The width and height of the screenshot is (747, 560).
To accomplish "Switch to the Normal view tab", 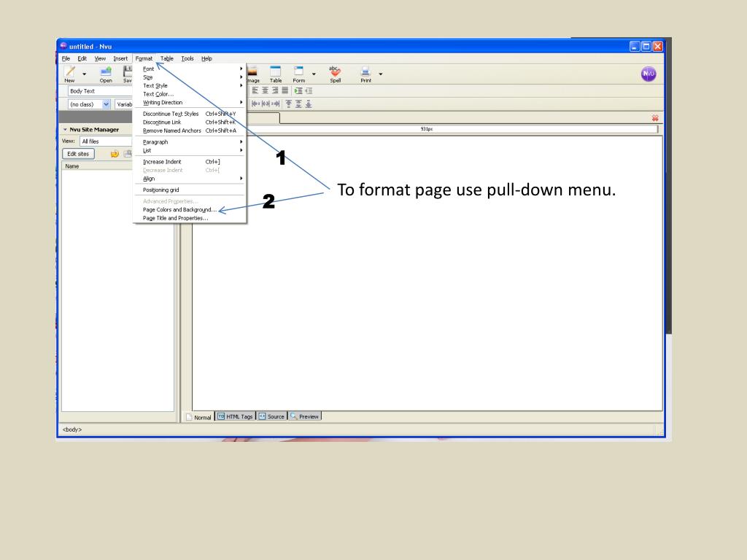I will [198, 417].
